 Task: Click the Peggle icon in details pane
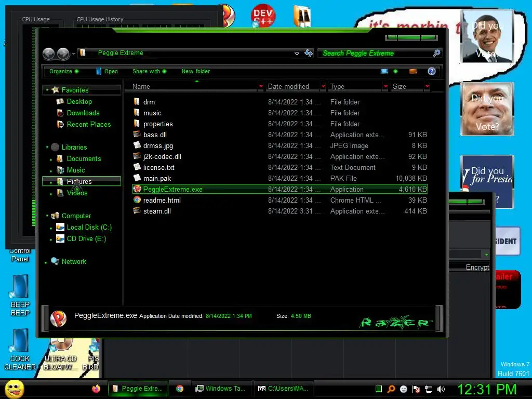58,318
